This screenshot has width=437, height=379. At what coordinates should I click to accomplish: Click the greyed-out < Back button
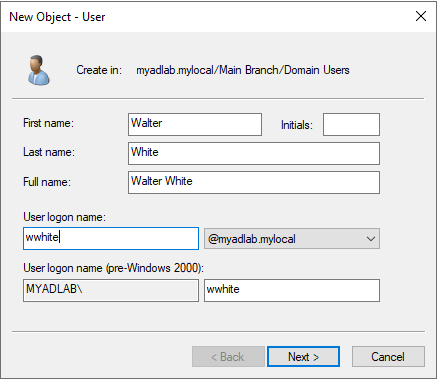point(228,357)
